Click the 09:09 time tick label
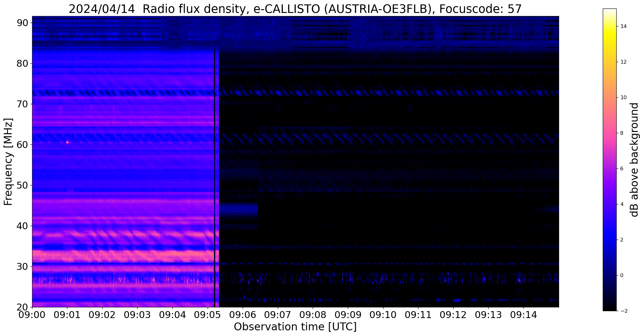644x336 pixels. click(348, 315)
